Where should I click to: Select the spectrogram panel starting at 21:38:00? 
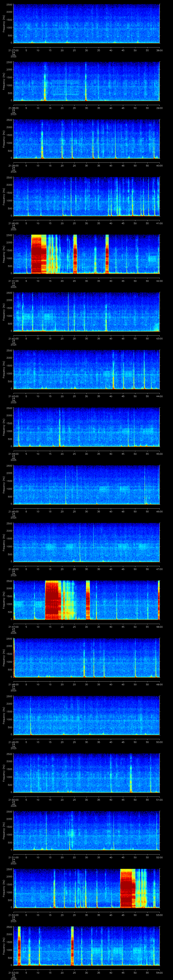87,81
